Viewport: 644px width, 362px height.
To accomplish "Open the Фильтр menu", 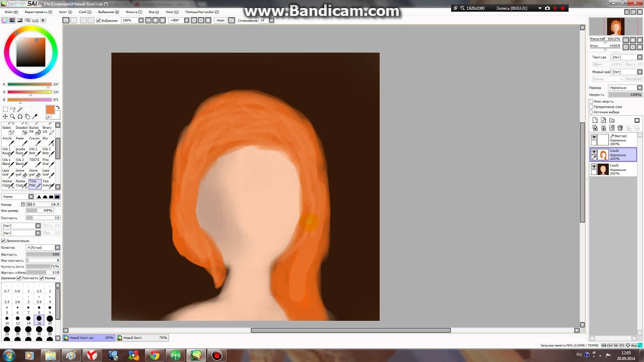I will pos(133,12).
